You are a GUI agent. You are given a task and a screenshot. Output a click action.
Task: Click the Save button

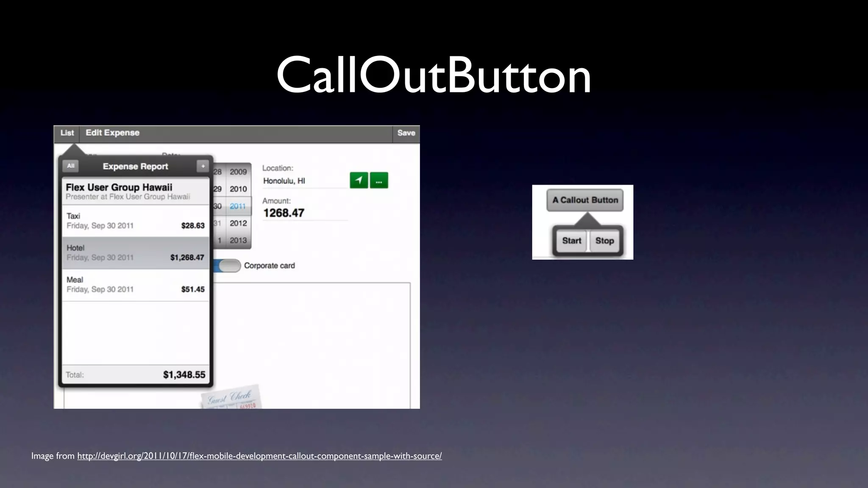(x=406, y=133)
